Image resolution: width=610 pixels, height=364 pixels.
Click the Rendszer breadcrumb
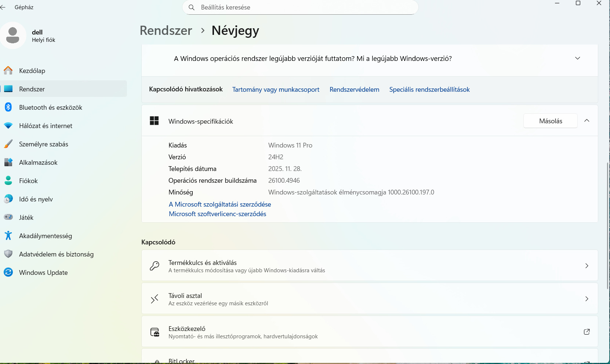(166, 30)
